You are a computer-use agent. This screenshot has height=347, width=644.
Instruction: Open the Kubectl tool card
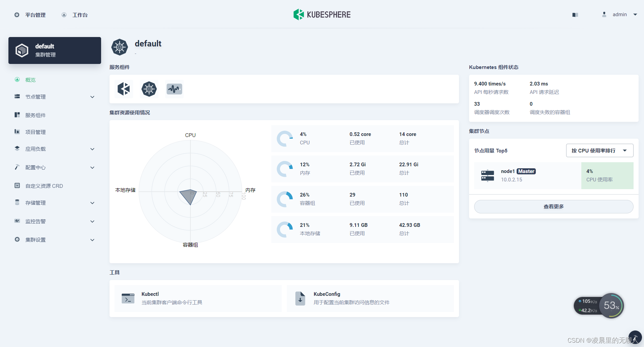198,299
